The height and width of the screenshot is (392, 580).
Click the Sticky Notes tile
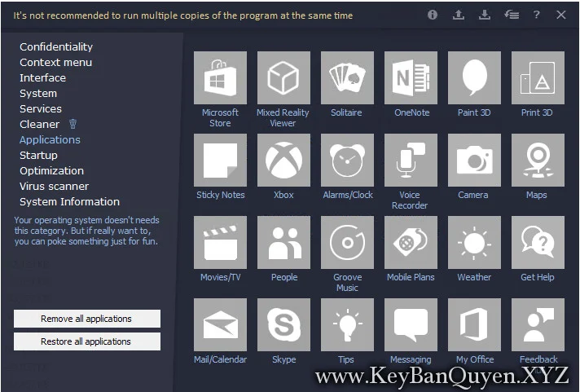220,160
